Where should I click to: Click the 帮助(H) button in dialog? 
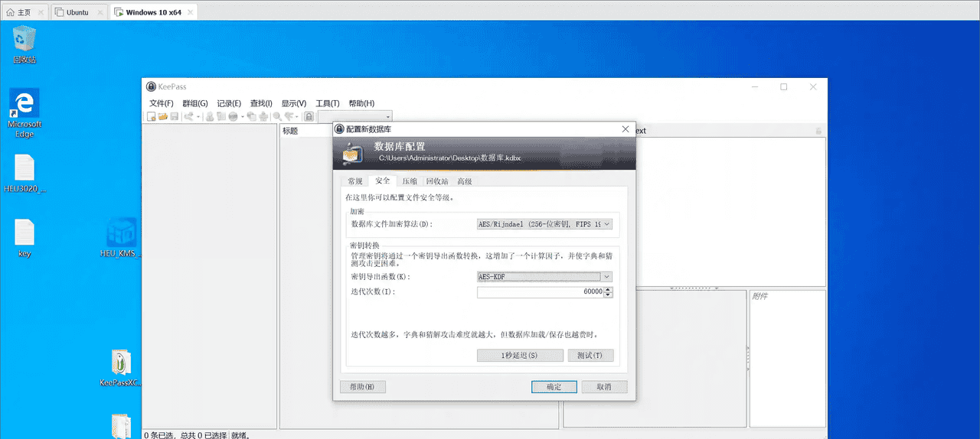point(362,387)
